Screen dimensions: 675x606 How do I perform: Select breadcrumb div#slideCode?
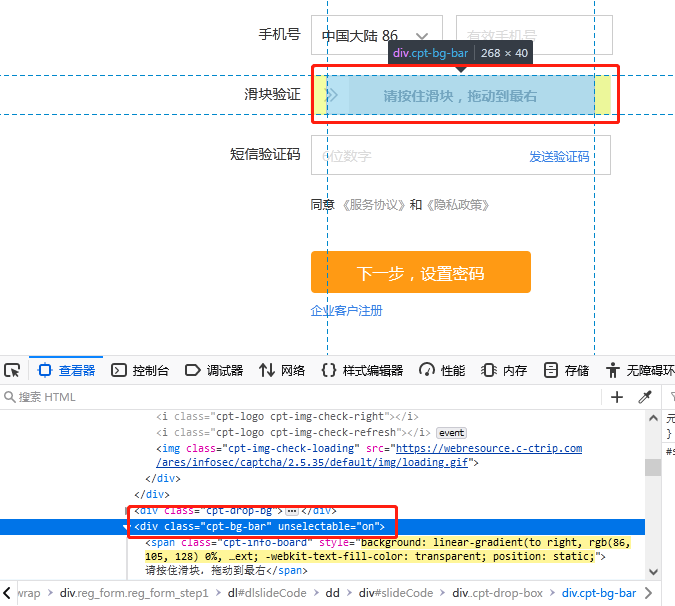[396, 593]
